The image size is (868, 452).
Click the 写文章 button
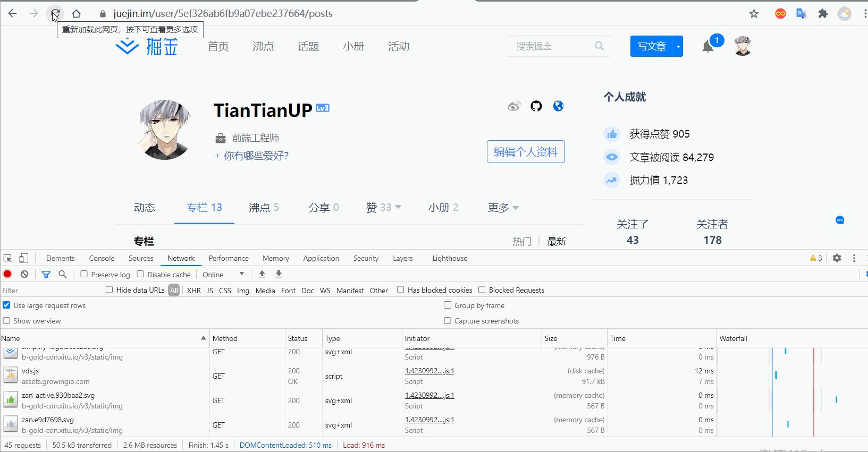(652, 46)
